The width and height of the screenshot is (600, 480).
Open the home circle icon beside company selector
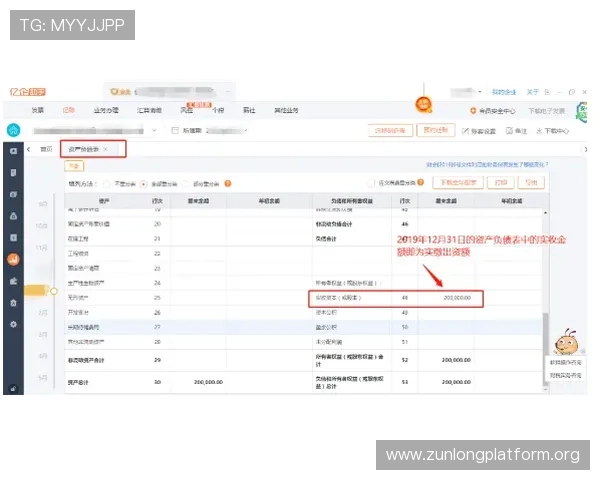point(13,130)
